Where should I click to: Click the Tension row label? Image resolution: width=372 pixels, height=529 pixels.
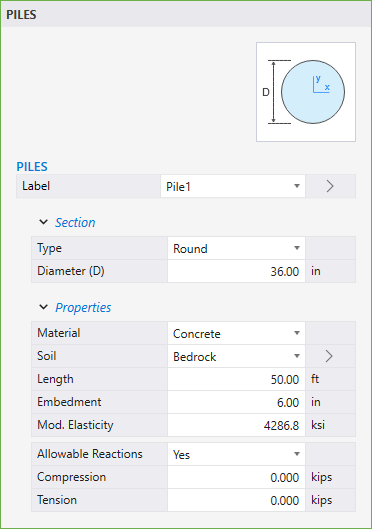pyautogui.click(x=57, y=500)
